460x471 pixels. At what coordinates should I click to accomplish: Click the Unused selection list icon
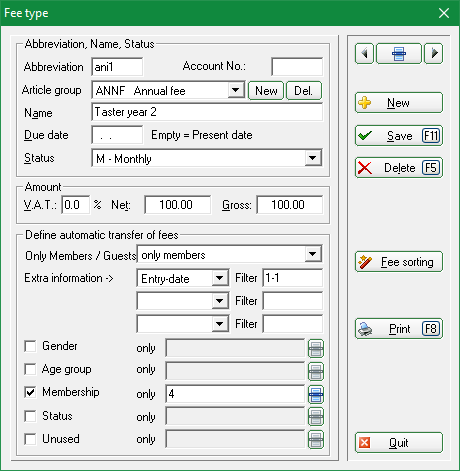316,439
